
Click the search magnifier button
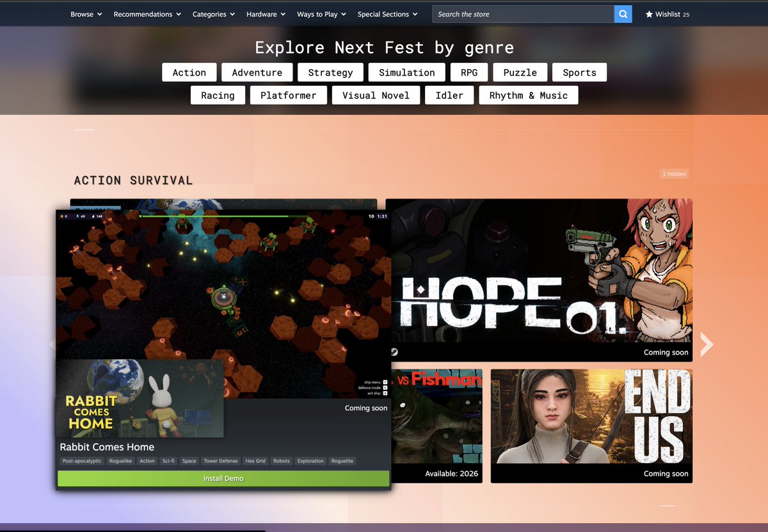point(623,14)
